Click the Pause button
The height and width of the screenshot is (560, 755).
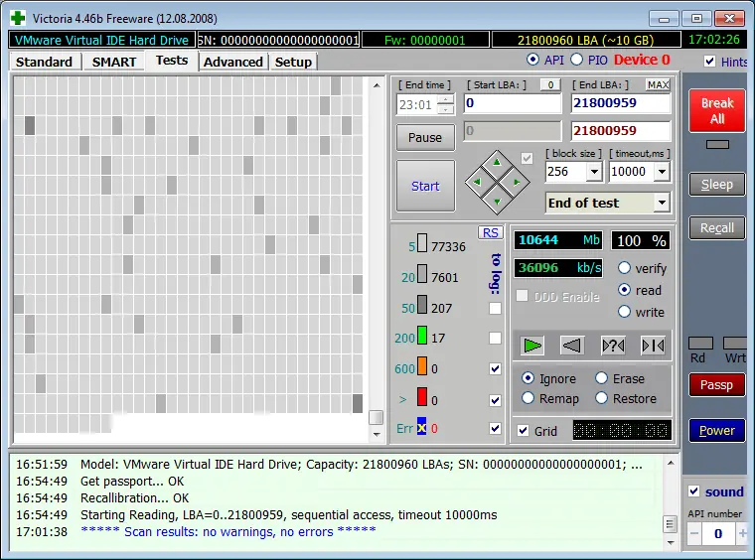tap(425, 138)
